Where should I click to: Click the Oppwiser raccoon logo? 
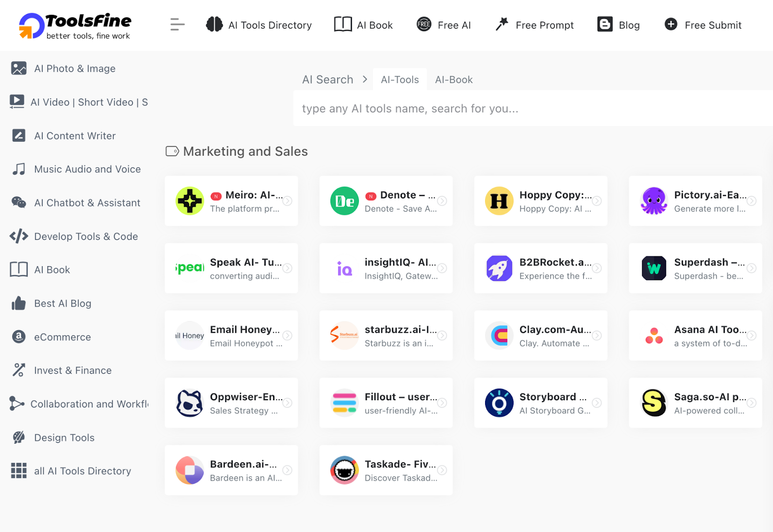(190, 403)
